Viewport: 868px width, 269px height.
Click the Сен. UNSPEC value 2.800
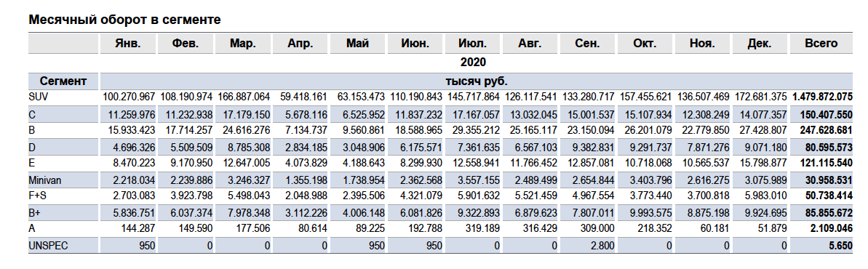pyautogui.click(x=601, y=246)
